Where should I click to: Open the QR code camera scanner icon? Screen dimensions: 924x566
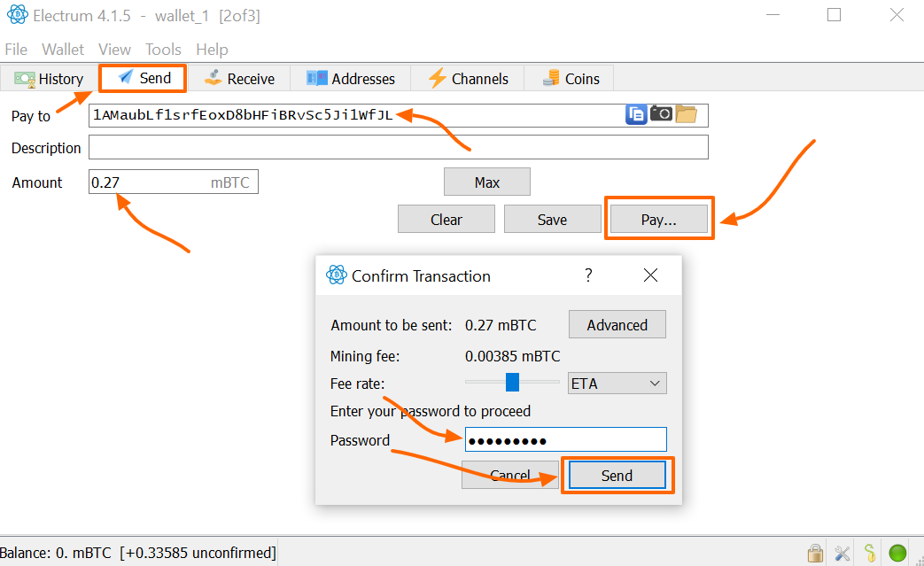pos(661,113)
